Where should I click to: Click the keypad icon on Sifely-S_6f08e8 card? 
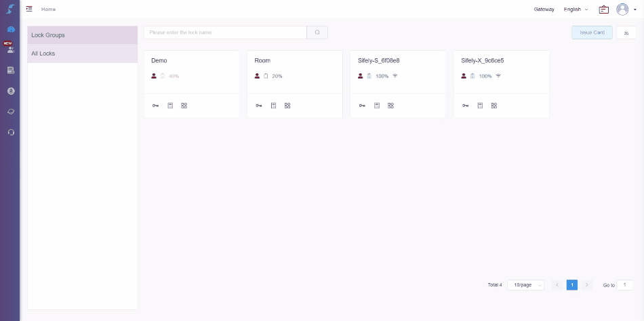(377, 106)
